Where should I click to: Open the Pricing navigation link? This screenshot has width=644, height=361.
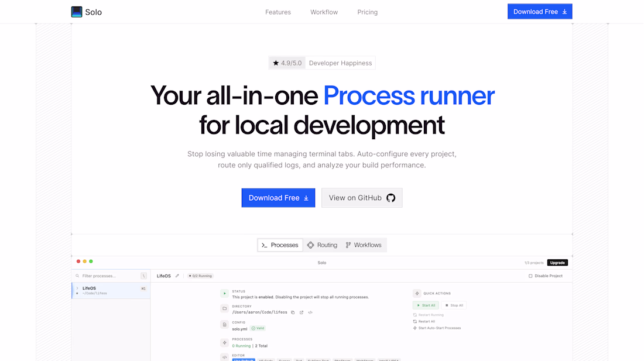tap(367, 12)
